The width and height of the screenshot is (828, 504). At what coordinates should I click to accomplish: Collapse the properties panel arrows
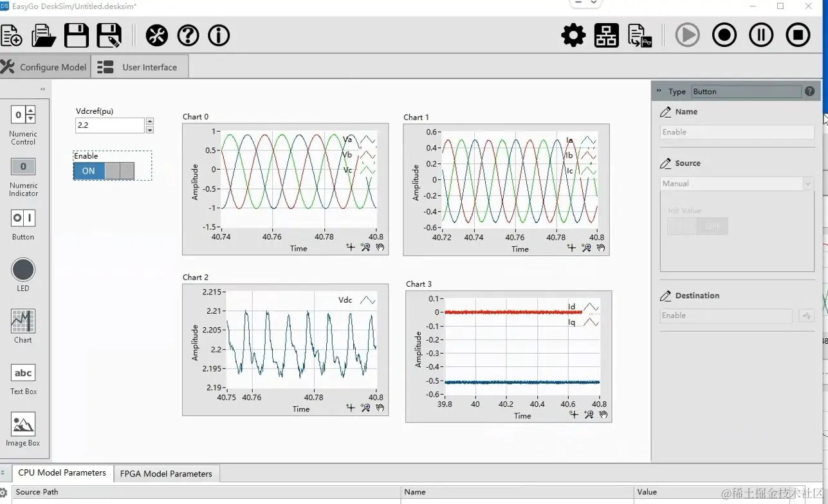(659, 91)
